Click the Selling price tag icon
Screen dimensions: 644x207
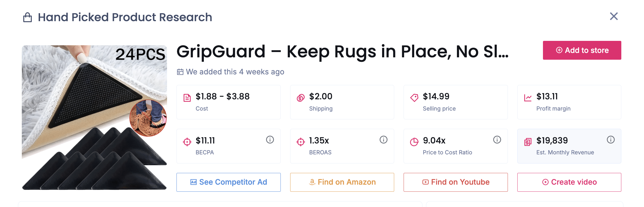[x=414, y=98]
